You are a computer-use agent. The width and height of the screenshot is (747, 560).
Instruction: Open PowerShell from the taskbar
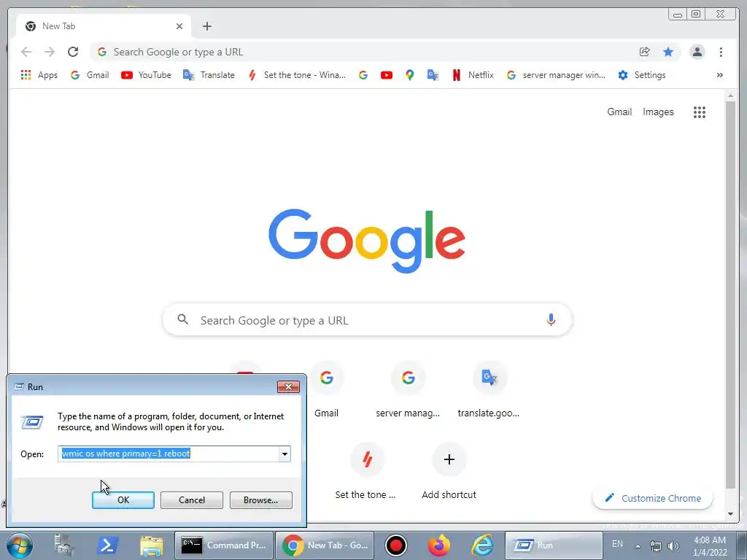[x=107, y=545]
